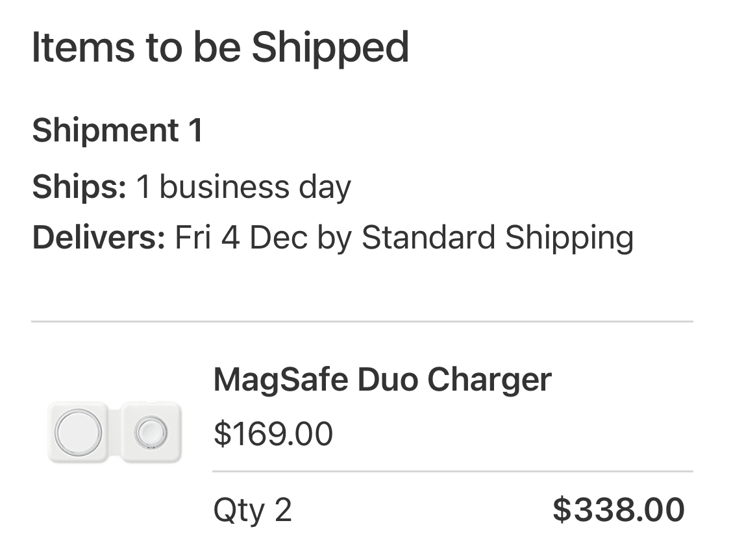Open the MagSafe Duo Charger product name
This screenshot has height=560, width=731.
point(382,380)
